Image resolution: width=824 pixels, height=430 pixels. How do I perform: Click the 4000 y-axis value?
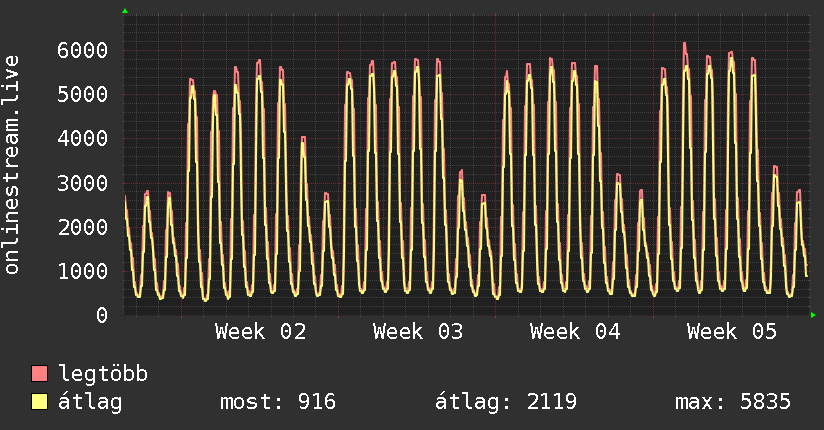[x=83, y=139]
